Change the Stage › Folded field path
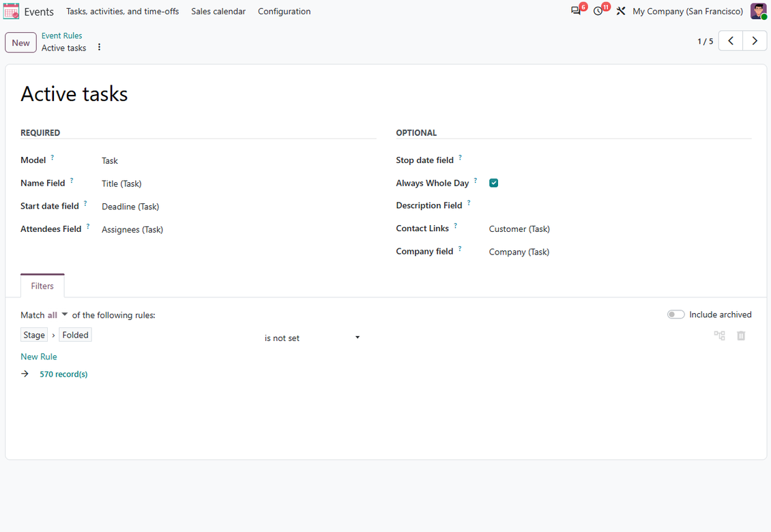 (56, 335)
